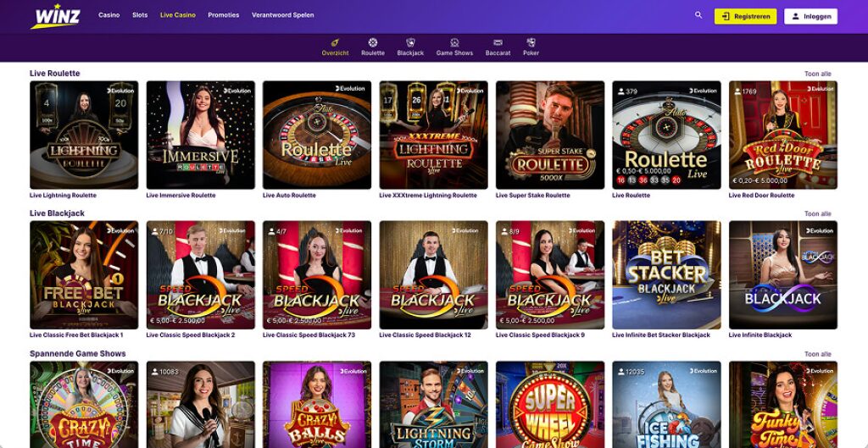The height and width of the screenshot is (448, 868).
Task: Show all Spannende Game Shows
Action: [818, 355]
